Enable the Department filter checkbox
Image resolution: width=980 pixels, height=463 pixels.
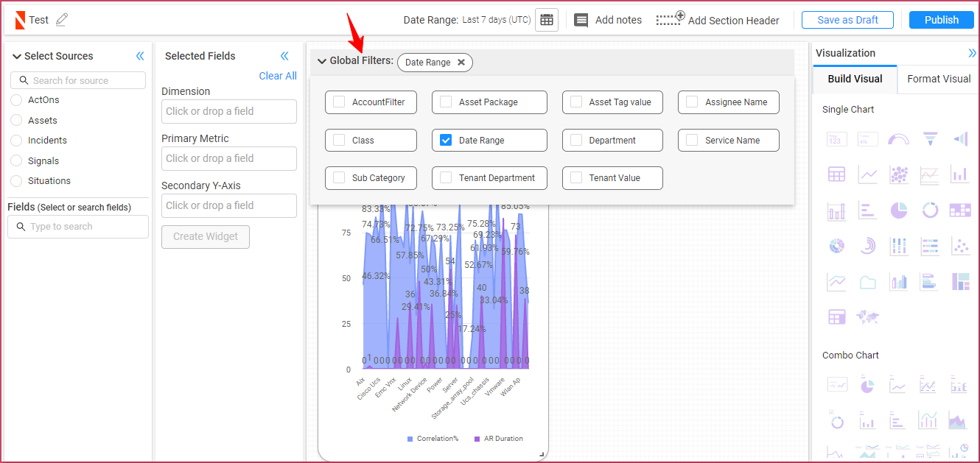[x=576, y=140]
